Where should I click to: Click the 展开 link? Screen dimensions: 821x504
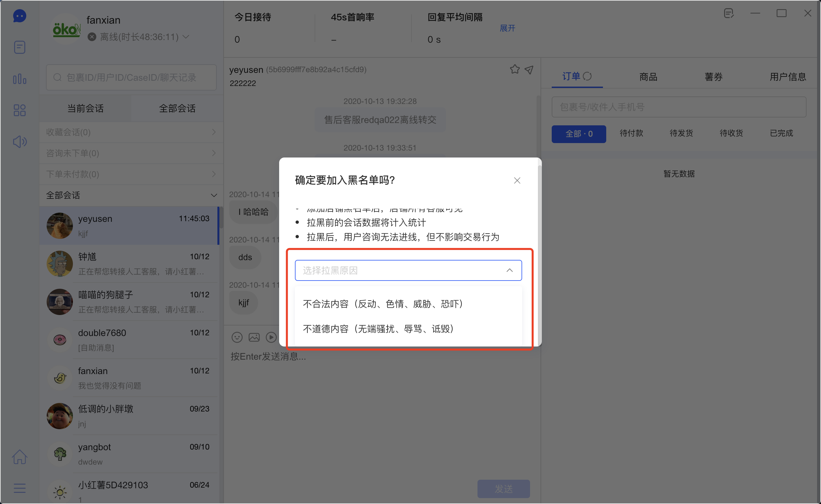click(x=507, y=28)
